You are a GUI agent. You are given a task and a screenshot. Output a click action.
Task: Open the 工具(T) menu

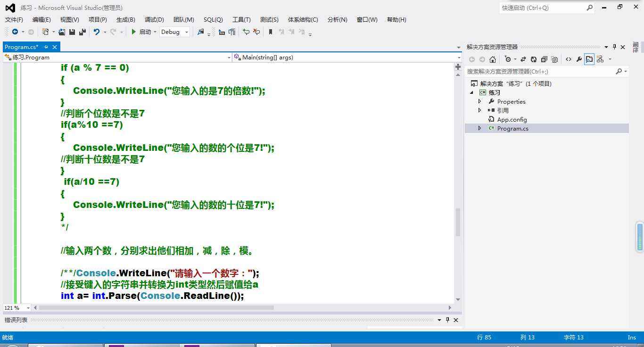241,20
